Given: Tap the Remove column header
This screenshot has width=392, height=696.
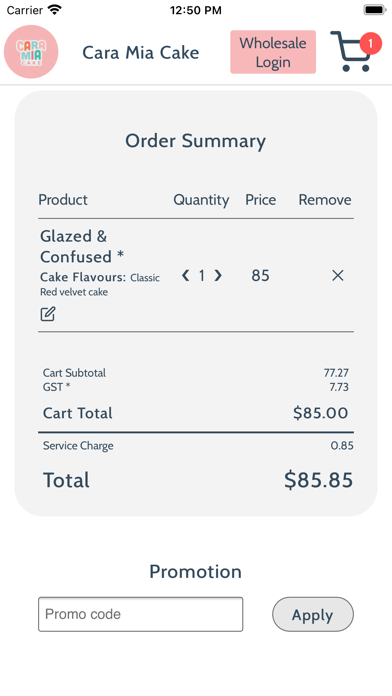Looking at the screenshot, I should 325,200.
